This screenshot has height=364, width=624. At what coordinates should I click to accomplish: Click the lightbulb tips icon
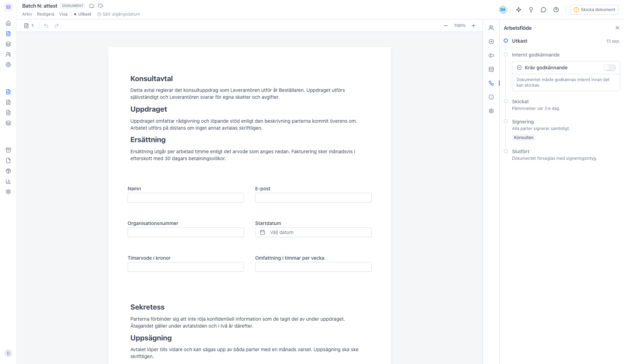pos(531,10)
